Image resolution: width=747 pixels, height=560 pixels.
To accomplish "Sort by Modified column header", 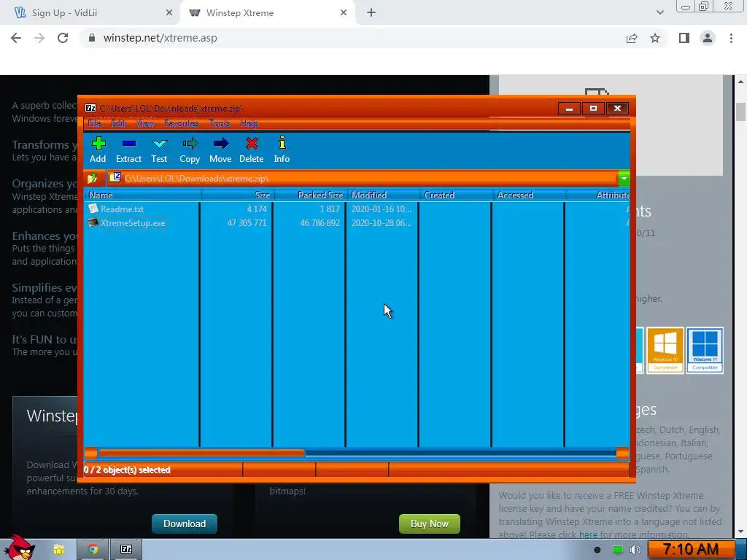I will 384,195.
